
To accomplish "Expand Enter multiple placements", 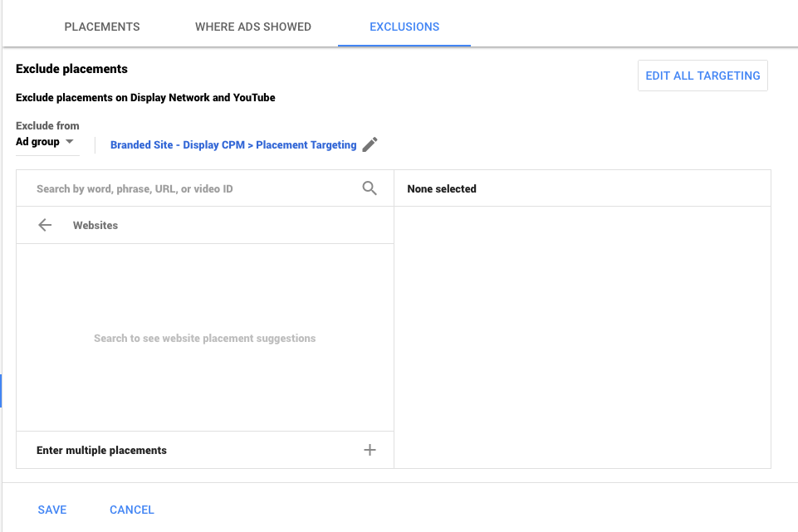I will click(x=102, y=450).
